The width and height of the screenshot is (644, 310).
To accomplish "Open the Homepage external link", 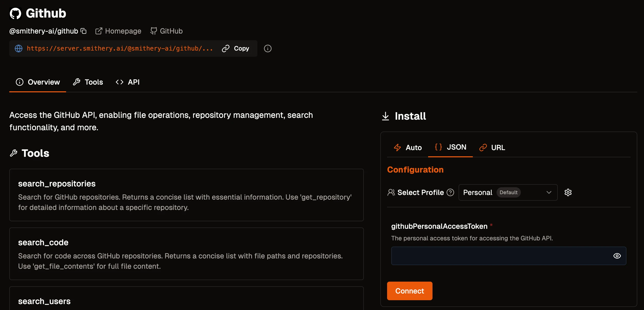I will point(118,31).
